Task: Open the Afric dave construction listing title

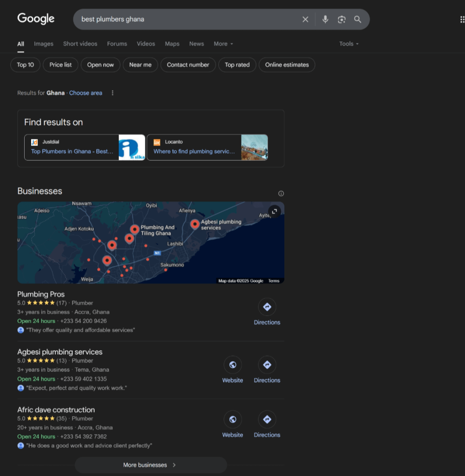Action: 56,410
